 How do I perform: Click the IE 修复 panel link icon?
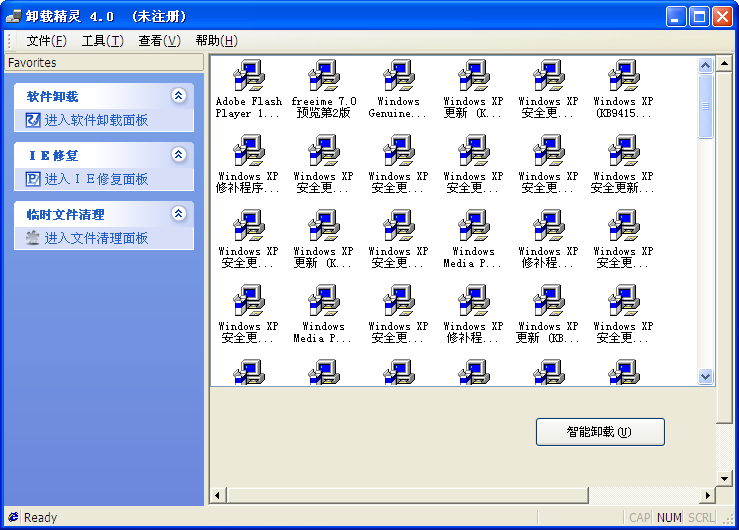33,179
